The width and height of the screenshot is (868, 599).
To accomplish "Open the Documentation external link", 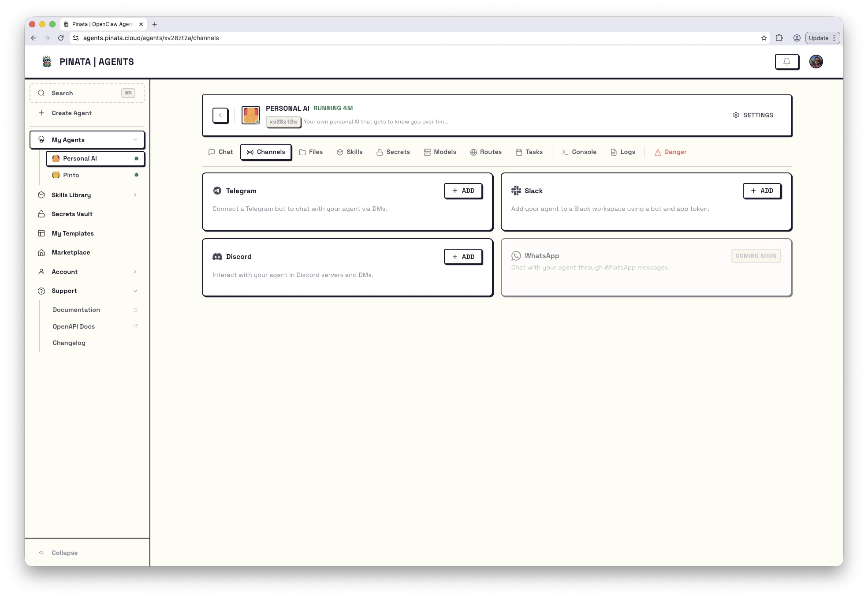I will tap(76, 310).
